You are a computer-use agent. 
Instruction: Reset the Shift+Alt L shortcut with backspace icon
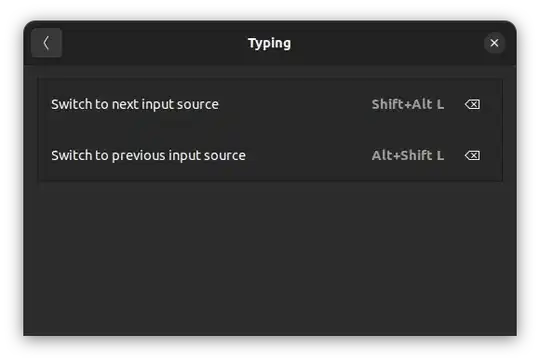[472, 104]
